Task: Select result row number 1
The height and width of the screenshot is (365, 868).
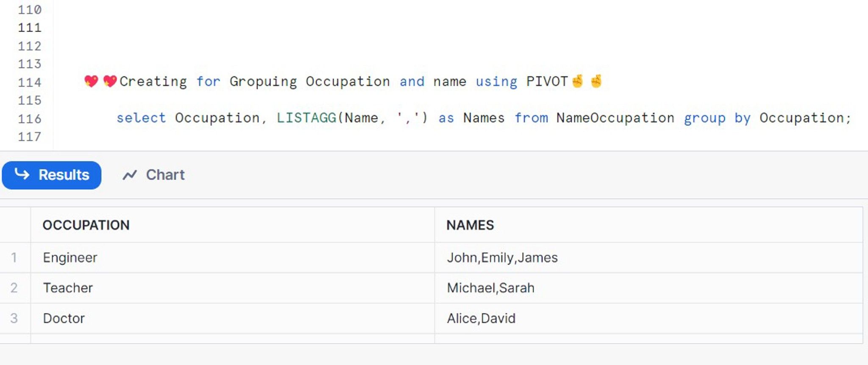Action: point(14,257)
